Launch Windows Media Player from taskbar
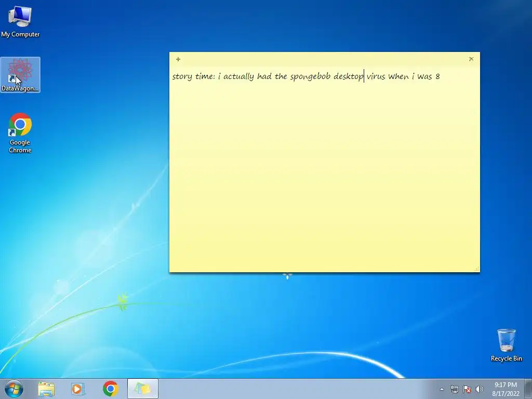 click(78, 389)
